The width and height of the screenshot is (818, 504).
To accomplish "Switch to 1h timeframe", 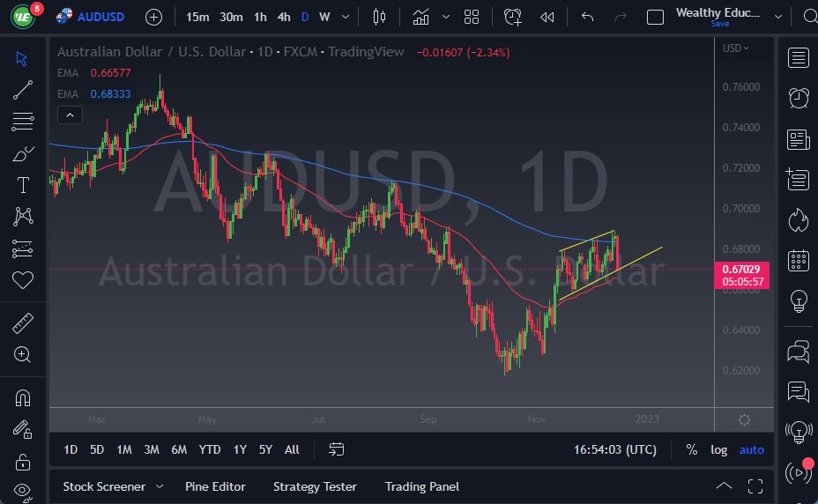I will [x=260, y=18].
